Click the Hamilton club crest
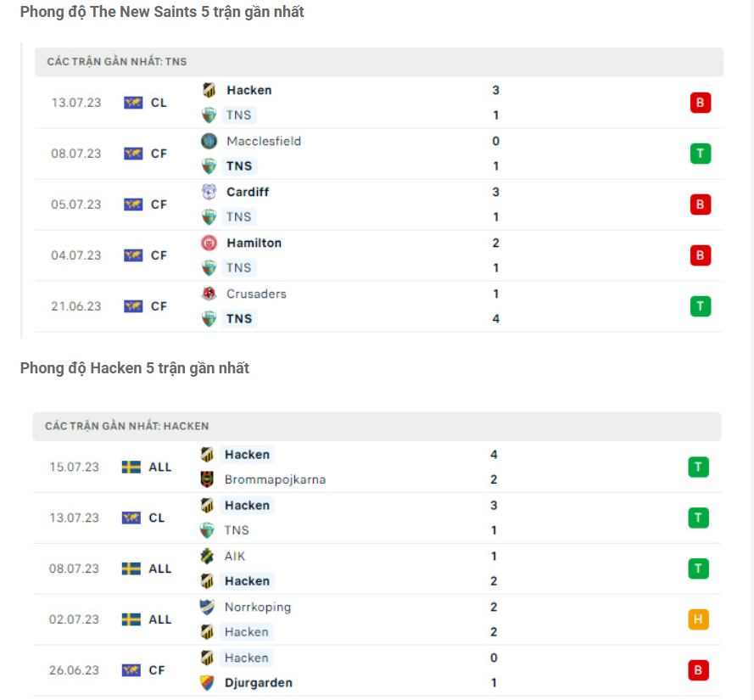Viewport: 754px width, 700px height. pos(209,243)
